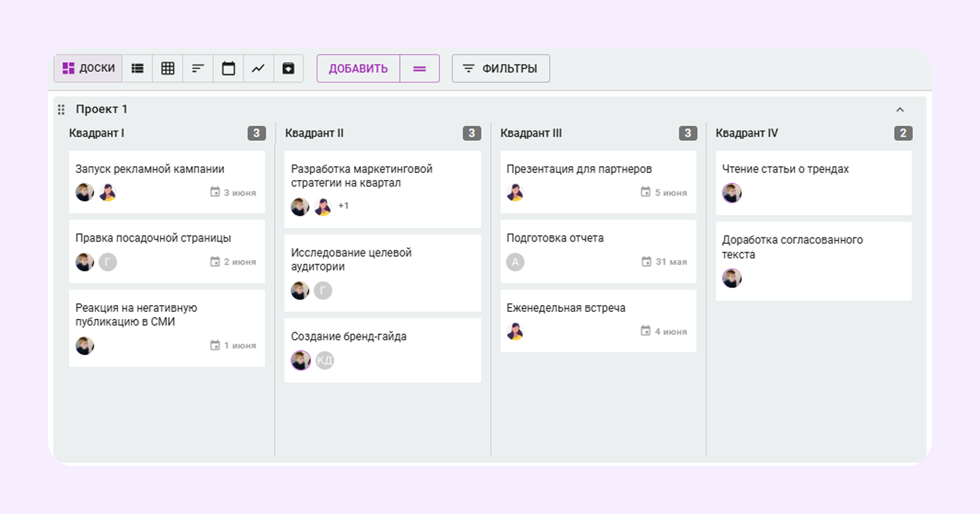
Task: Open the Еженедельная встреча card
Action: [x=566, y=308]
